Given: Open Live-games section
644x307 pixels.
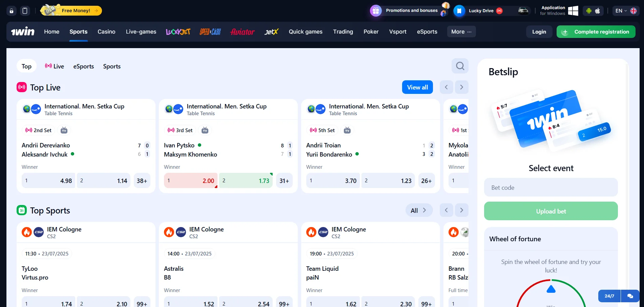Looking at the screenshot, I should coord(141,32).
